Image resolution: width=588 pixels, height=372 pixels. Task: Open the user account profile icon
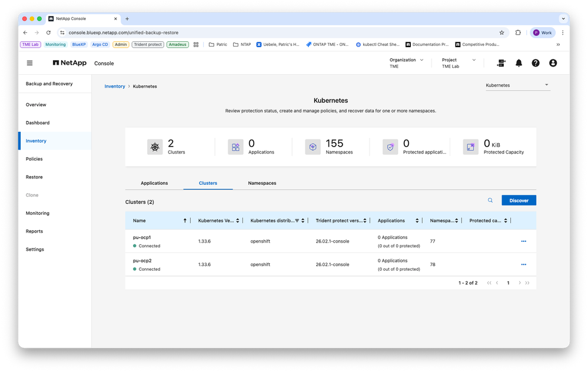tap(553, 63)
